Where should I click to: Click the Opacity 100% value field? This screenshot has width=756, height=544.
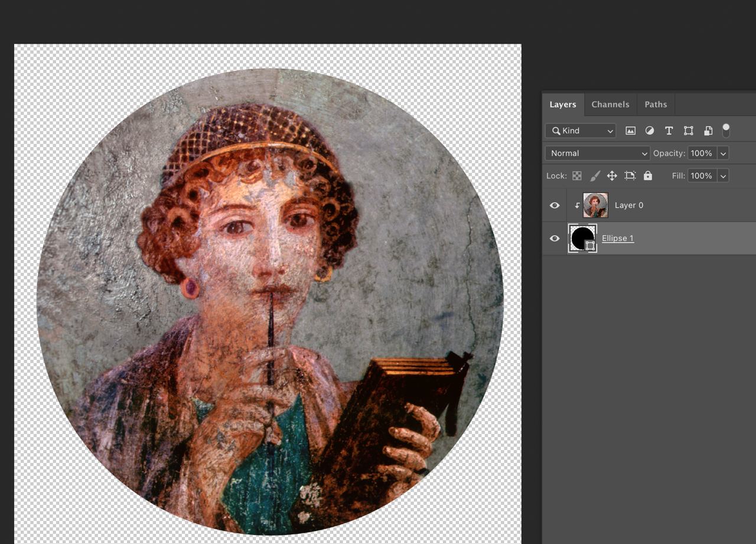(x=702, y=153)
